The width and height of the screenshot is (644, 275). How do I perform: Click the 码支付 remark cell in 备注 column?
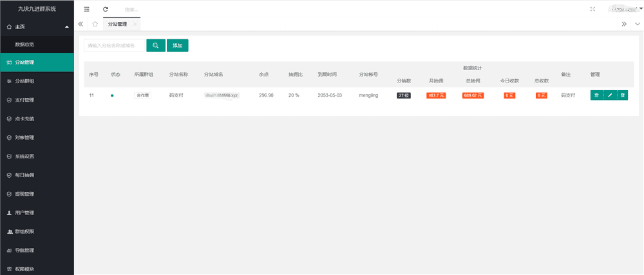point(568,95)
